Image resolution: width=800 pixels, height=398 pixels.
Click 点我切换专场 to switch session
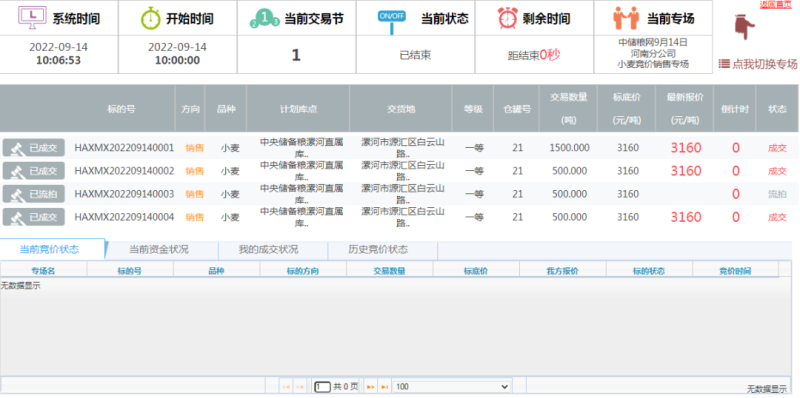click(764, 64)
